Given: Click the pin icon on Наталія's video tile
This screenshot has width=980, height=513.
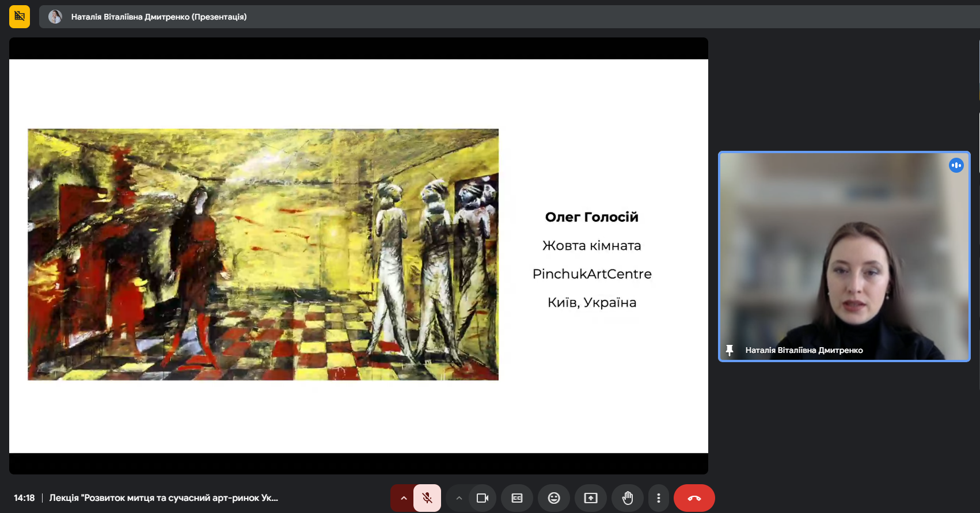Looking at the screenshot, I should pyautogui.click(x=730, y=350).
